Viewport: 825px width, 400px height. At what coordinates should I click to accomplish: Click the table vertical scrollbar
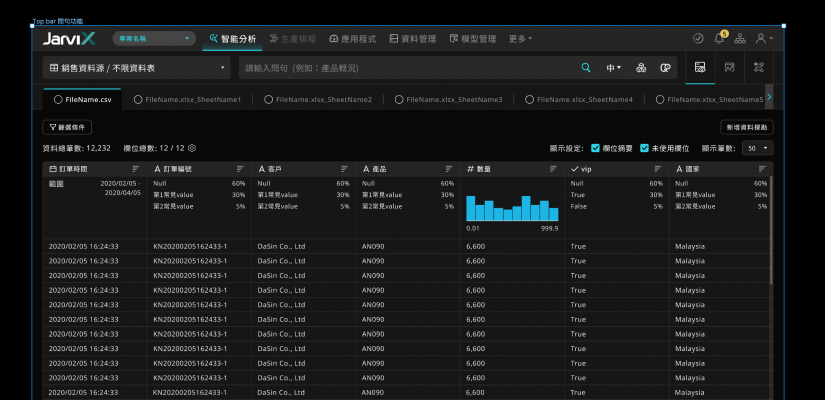[771, 231]
